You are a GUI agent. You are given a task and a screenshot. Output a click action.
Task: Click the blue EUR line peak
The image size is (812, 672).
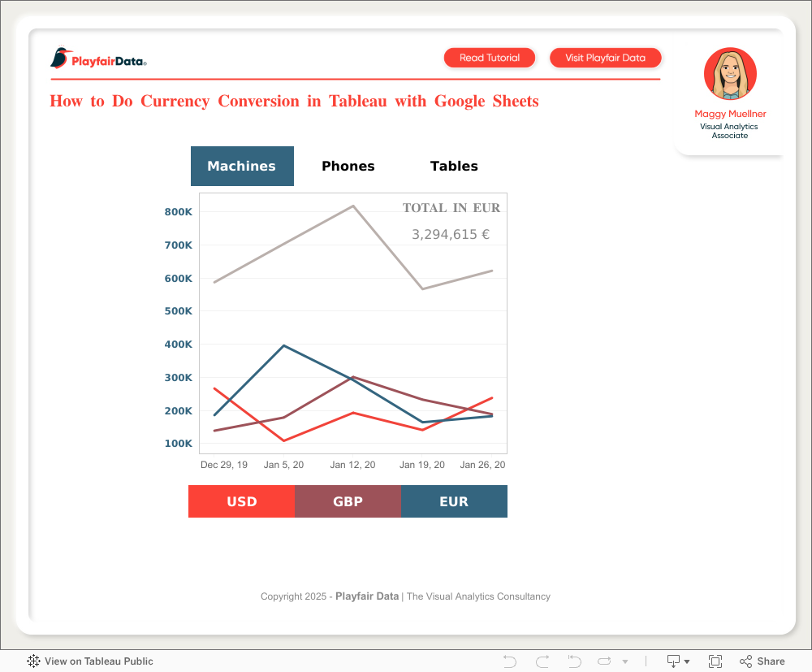click(x=283, y=345)
